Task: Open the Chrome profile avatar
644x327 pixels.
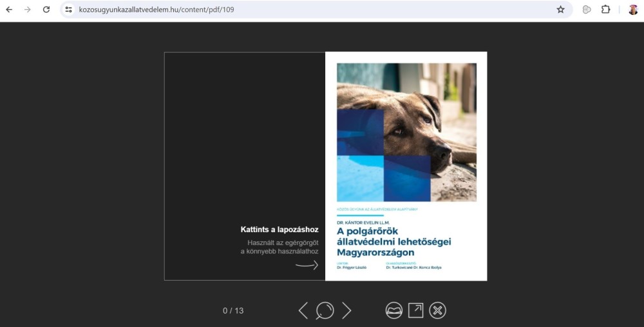Action: (633, 10)
